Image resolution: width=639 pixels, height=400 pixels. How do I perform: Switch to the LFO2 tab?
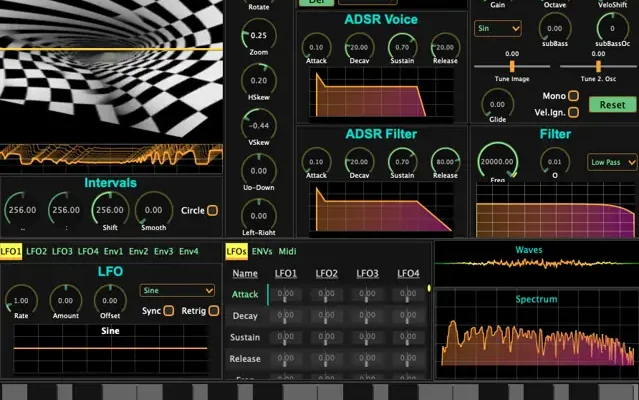[x=36, y=251]
